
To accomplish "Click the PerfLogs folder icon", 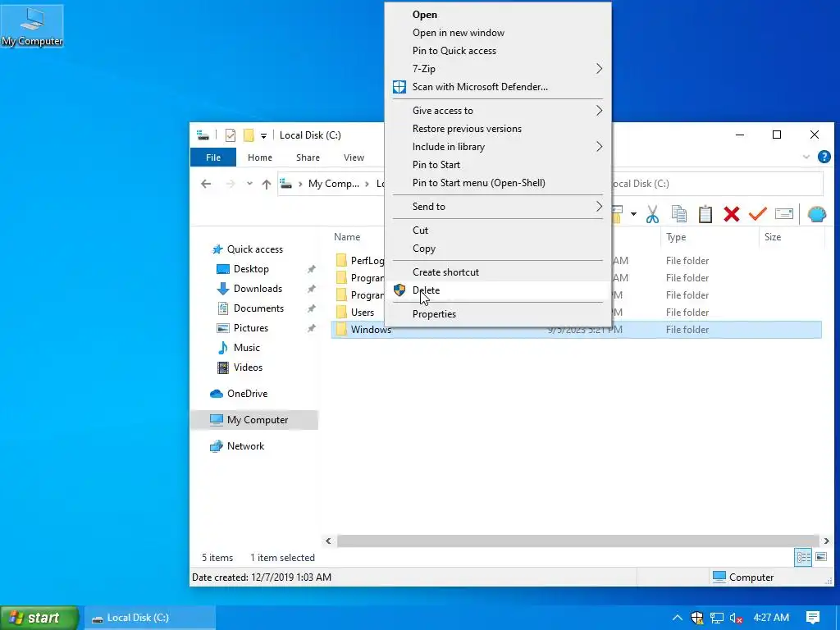I will point(341,260).
